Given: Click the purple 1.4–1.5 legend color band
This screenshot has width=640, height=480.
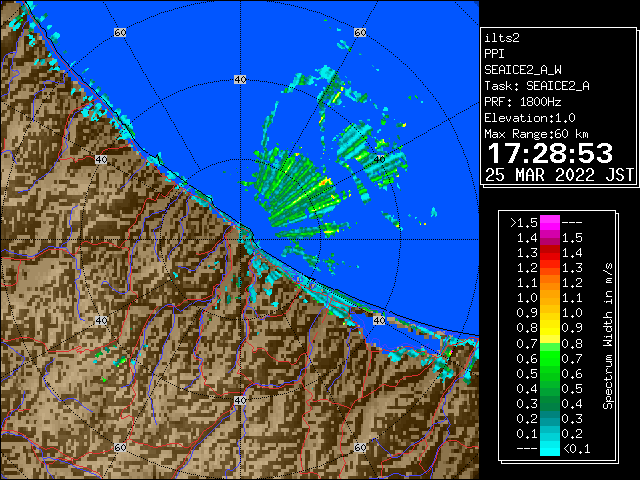Looking at the screenshot, I should [549, 238].
